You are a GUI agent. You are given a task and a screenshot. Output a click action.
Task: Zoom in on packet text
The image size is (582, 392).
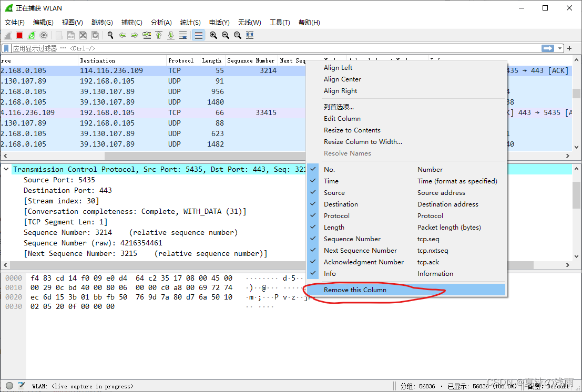pos(213,35)
